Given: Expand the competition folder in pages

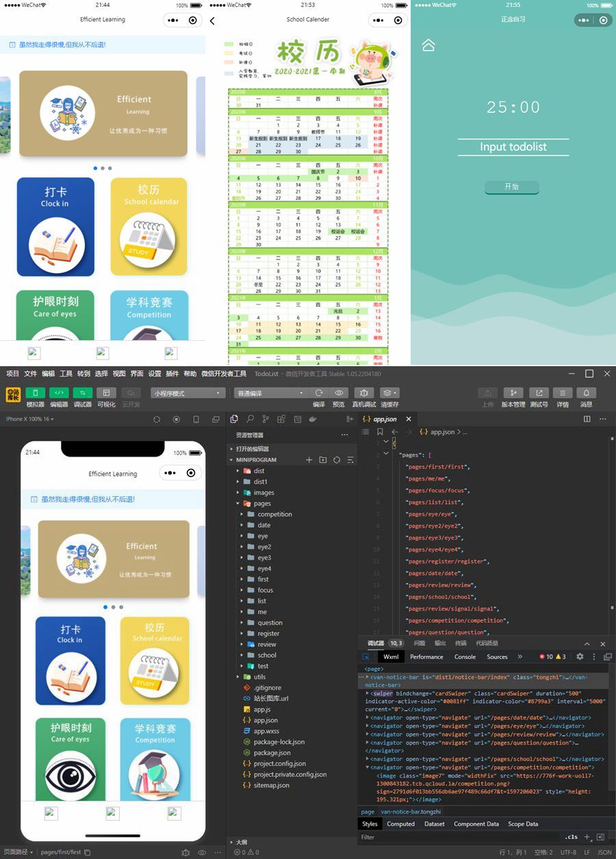Looking at the screenshot, I should tap(274, 514).
